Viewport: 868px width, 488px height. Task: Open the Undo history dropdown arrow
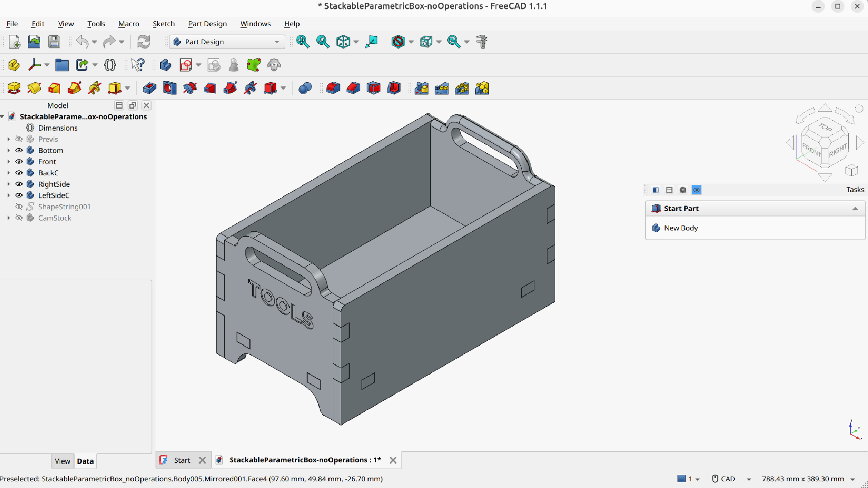(94, 42)
